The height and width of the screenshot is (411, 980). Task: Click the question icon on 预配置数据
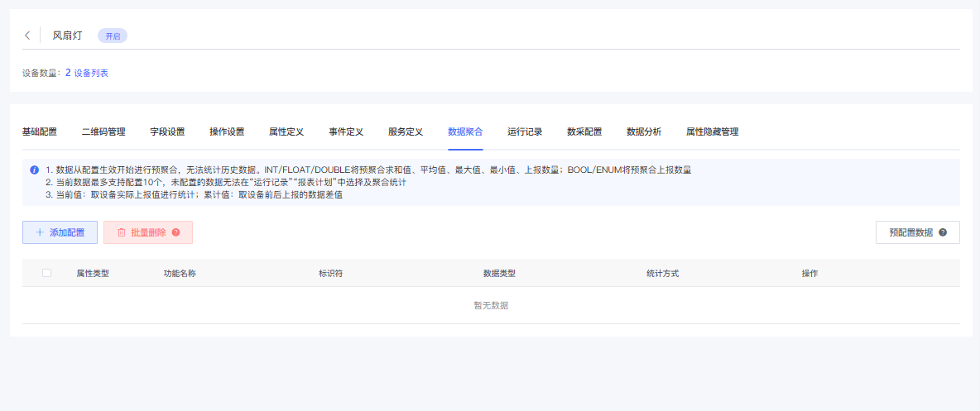pyautogui.click(x=943, y=232)
